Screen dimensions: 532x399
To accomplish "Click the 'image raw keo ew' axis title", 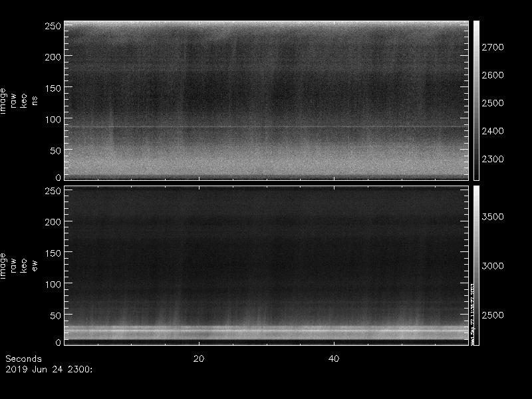I will 19,266.
